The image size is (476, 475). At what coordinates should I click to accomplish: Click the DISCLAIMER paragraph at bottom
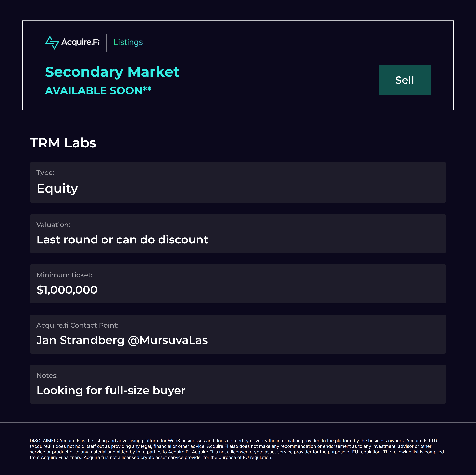[x=237, y=449]
